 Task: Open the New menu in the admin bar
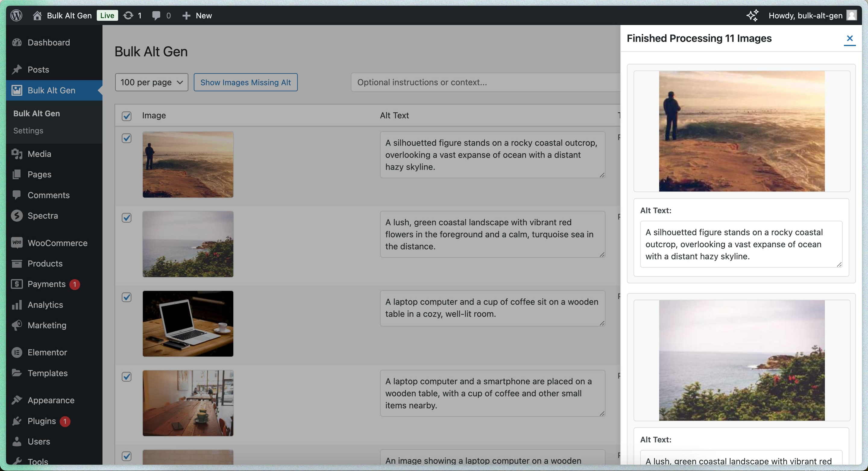(x=197, y=15)
